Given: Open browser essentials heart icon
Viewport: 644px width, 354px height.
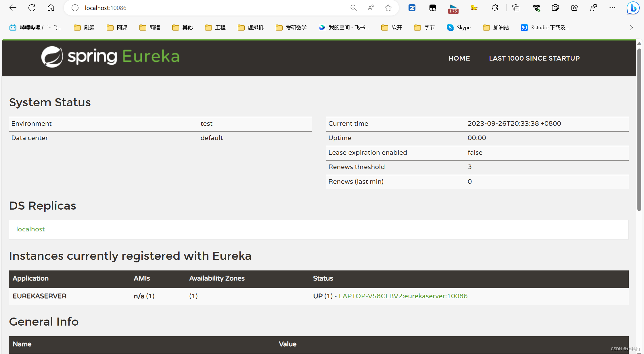Looking at the screenshot, I should click(536, 8).
